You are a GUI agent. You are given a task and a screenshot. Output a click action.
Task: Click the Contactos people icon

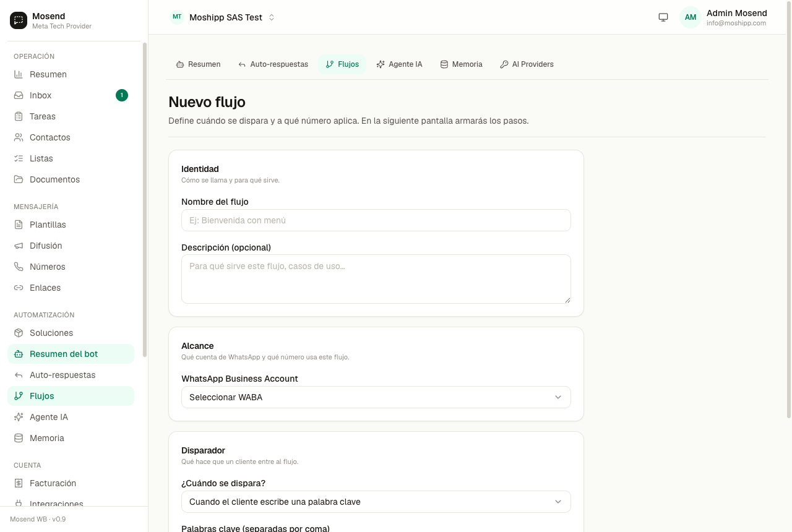pyautogui.click(x=19, y=137)
